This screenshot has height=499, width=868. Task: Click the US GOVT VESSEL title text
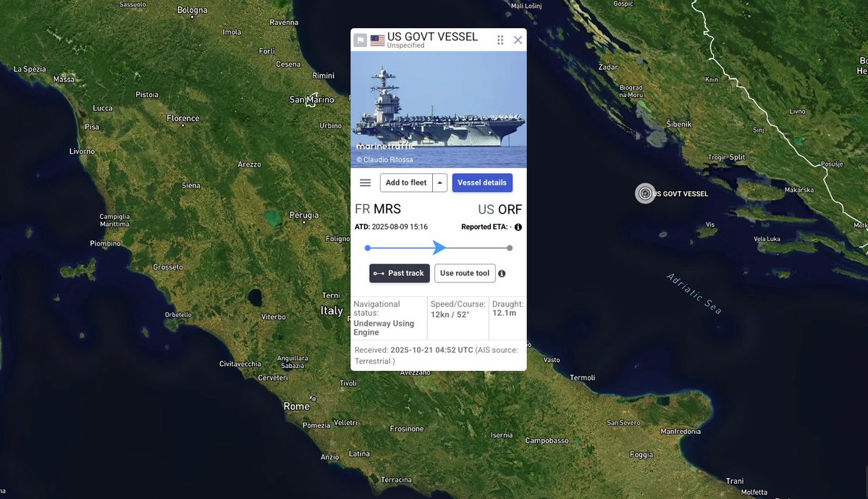[432, 36]
